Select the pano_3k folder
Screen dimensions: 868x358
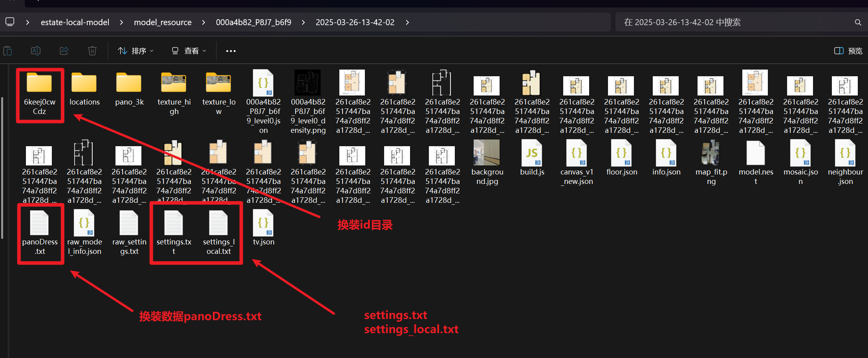click(x=129, y=90)
